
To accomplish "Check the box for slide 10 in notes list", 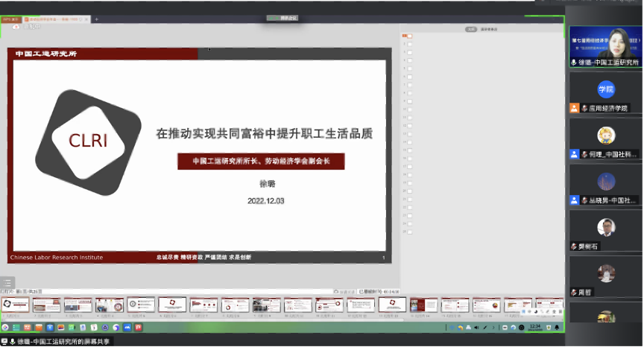I will click(409, 109).
